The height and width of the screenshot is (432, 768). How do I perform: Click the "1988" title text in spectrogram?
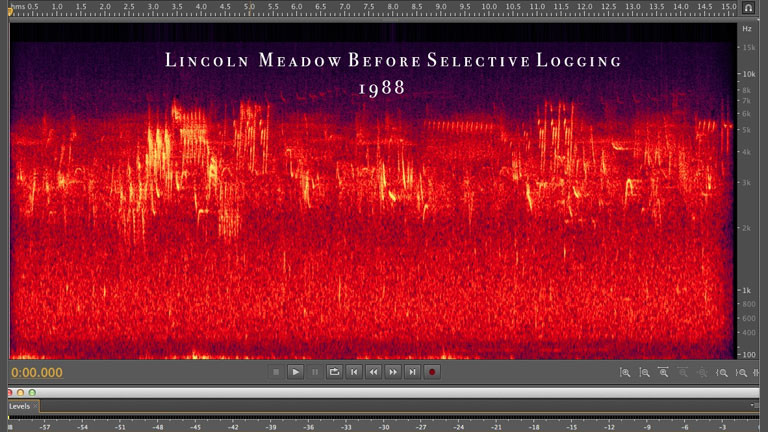382,88
